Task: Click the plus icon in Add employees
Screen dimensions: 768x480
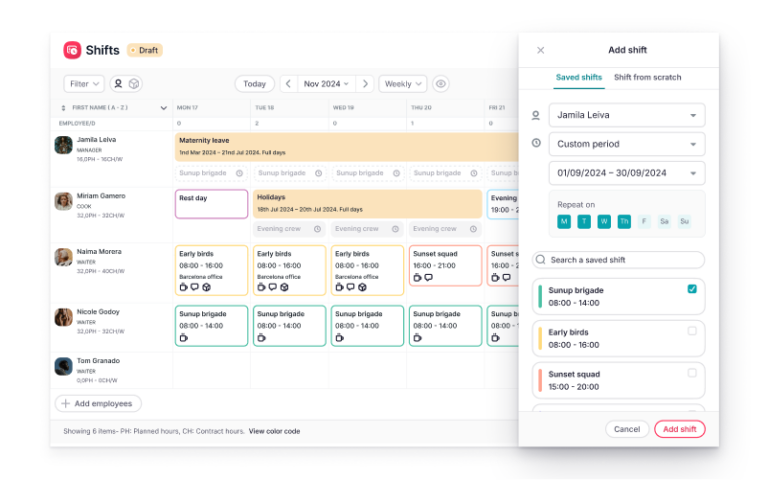Action: (x=65, y=404)
